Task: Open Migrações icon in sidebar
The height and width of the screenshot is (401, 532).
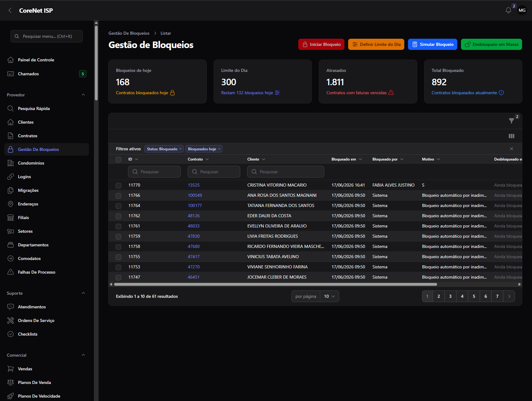Action: 11,190
